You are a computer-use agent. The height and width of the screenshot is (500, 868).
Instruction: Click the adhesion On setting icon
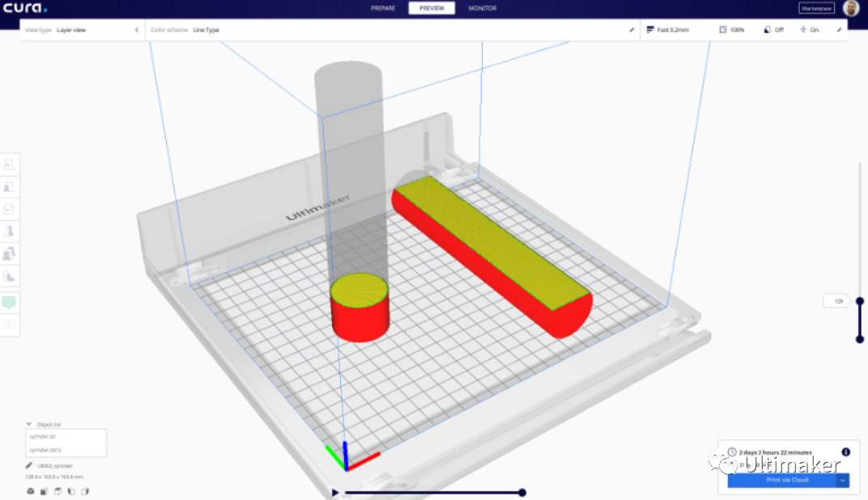click(x=803, y=30)
